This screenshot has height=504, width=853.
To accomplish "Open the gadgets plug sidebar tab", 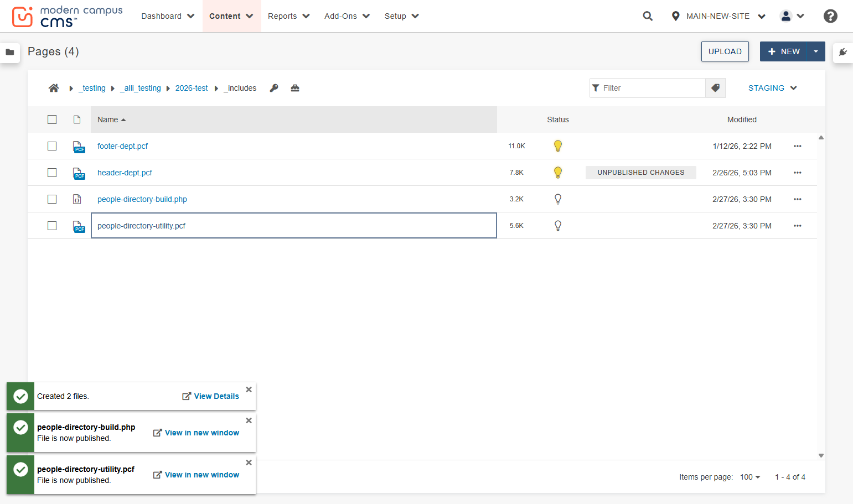I will coord(843,52).
